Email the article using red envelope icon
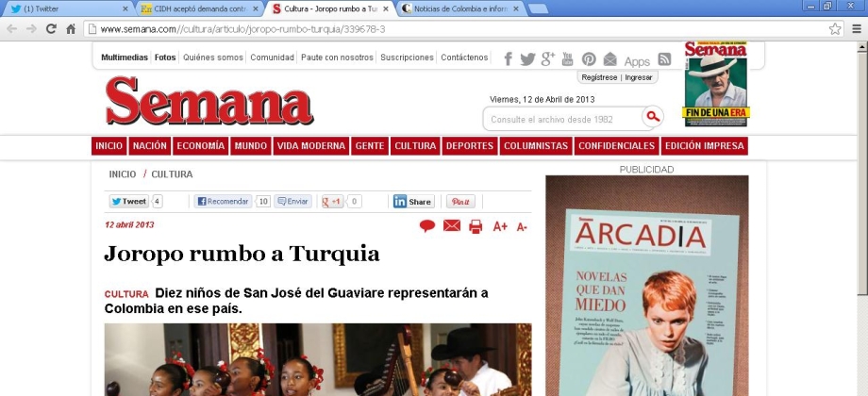Image resolution: width=868 pixels, height=396 pixels. pyautogui.click(x=452, y=225)
